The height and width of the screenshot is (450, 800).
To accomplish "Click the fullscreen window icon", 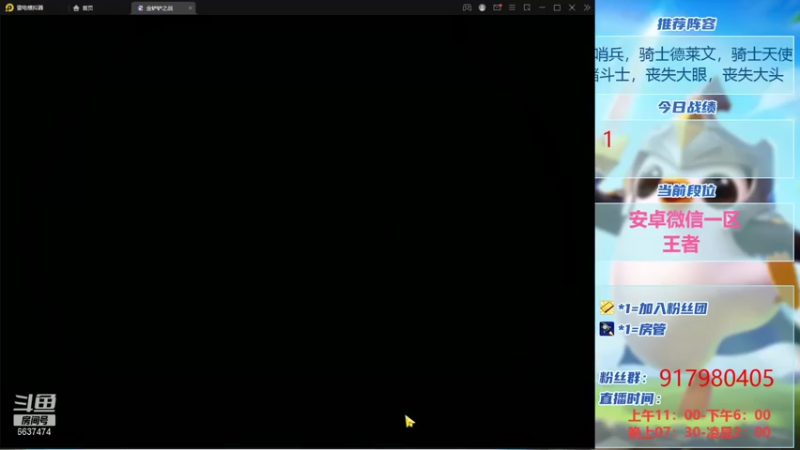I will [x=527, y=8].
